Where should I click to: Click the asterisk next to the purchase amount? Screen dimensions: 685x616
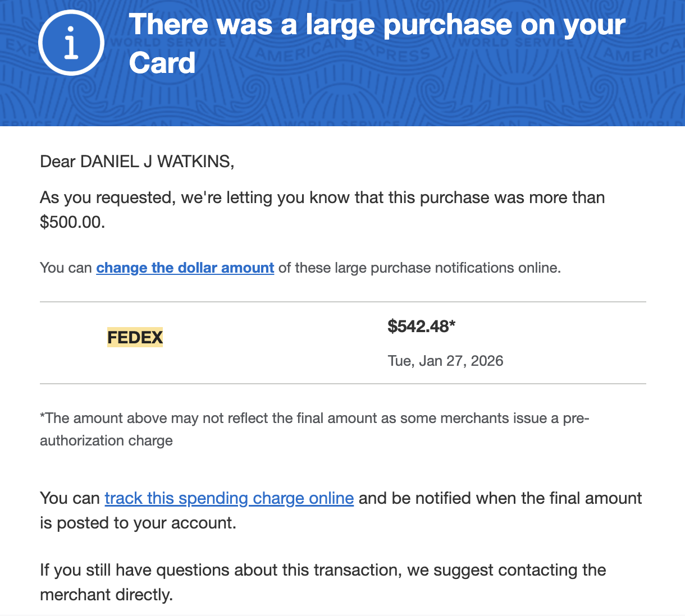click(453, 324)
